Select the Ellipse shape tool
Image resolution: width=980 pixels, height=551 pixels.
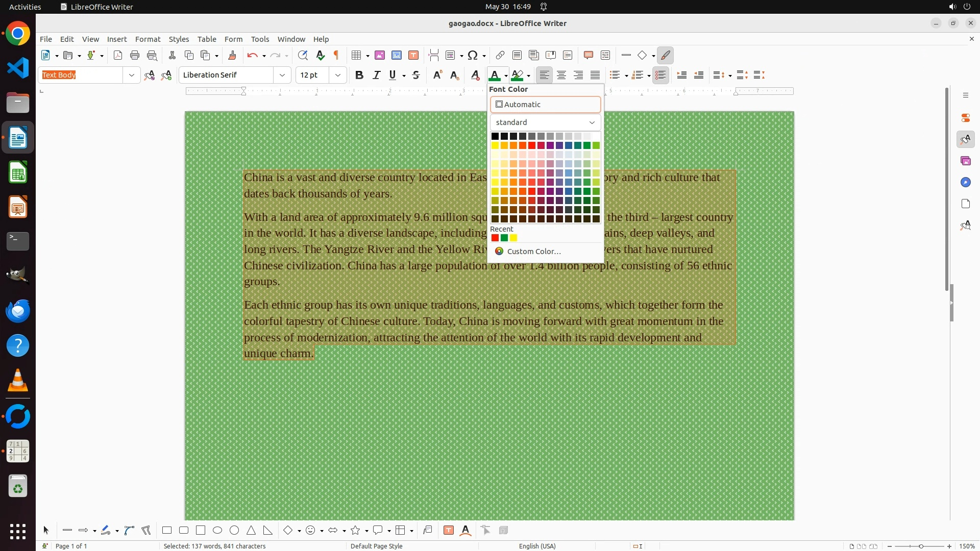tap(217, 531)
